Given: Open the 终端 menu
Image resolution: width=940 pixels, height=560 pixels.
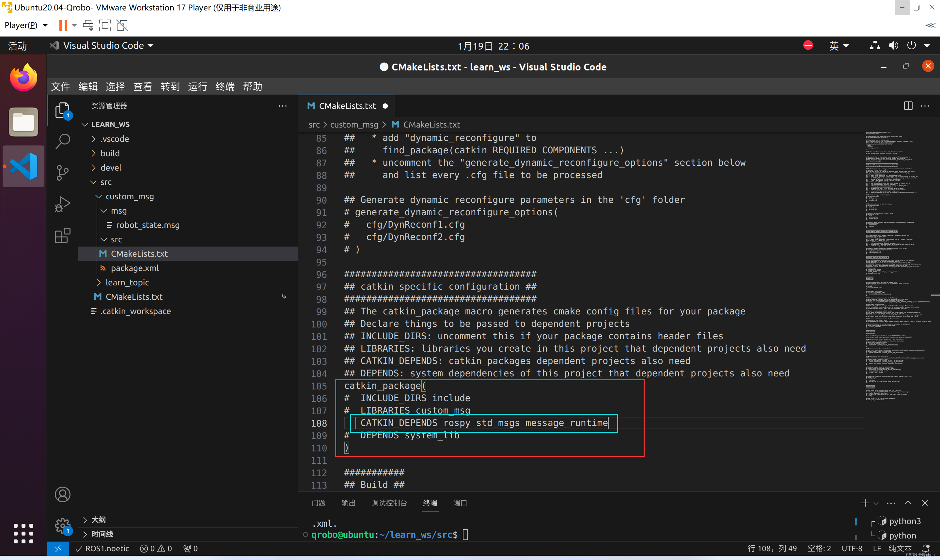Looking at the screenshot, I should tap(225, 86).
